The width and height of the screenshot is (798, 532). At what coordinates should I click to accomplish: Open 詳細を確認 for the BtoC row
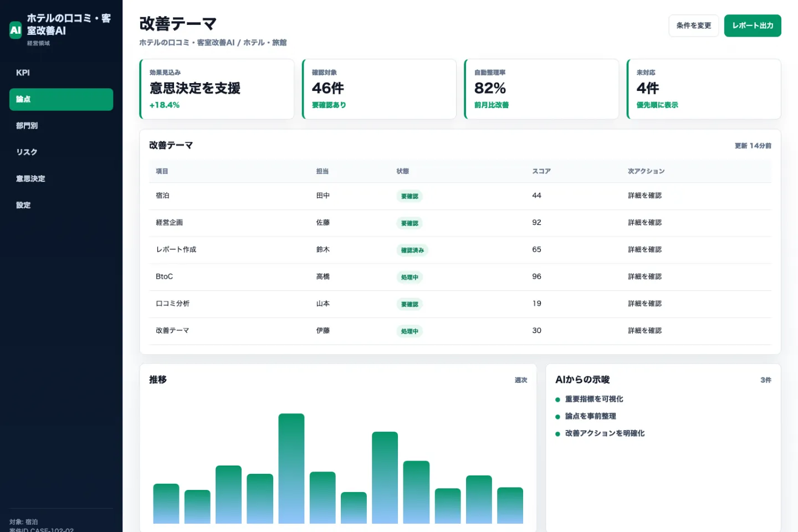point(644,277)
